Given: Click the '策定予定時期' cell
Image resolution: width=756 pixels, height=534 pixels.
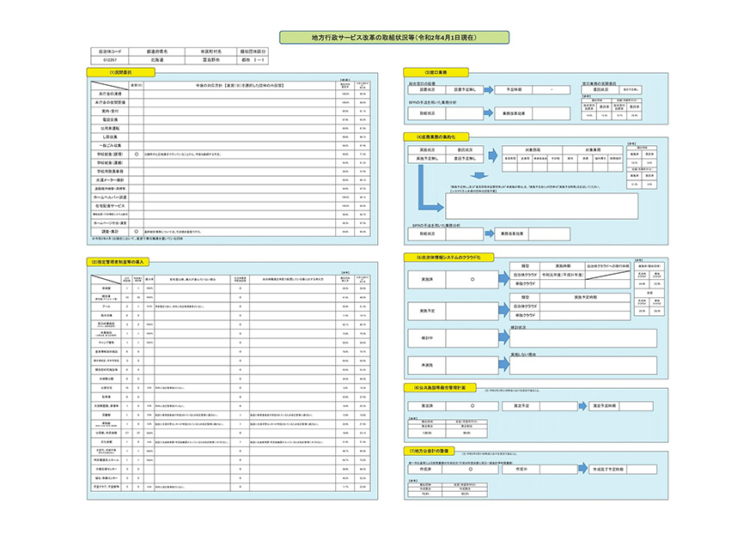Looking at the screenshot, I should (x=604, y=406).
